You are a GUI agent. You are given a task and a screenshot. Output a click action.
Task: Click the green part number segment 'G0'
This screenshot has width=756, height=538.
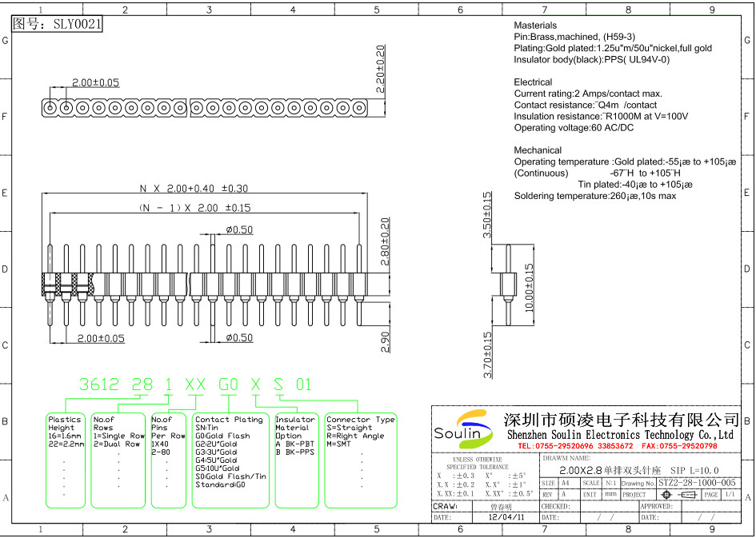point(229,385)
